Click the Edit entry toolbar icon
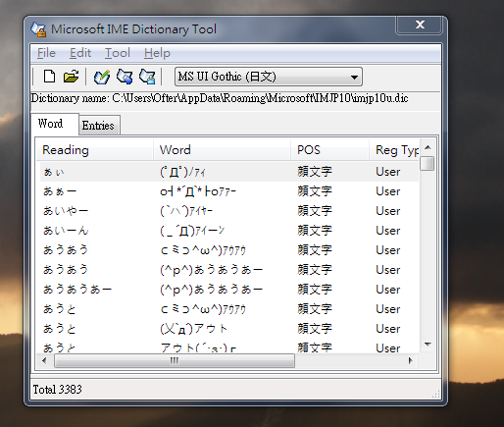 coord(125,77)
